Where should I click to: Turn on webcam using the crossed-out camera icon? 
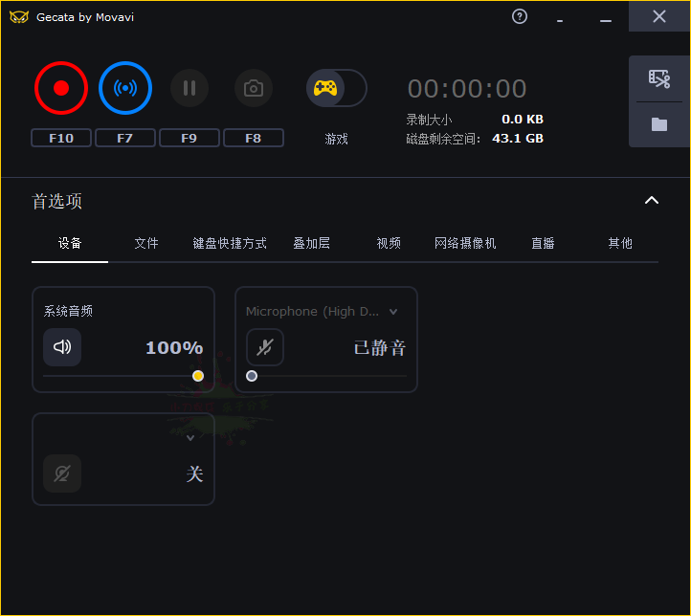(62, 473)
